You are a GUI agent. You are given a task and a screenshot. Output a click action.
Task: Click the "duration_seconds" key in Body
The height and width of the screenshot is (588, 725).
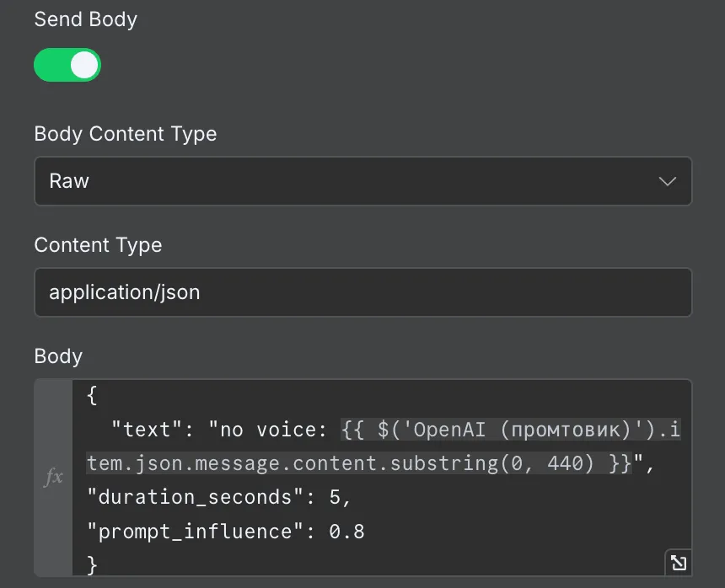click(196, 497)
